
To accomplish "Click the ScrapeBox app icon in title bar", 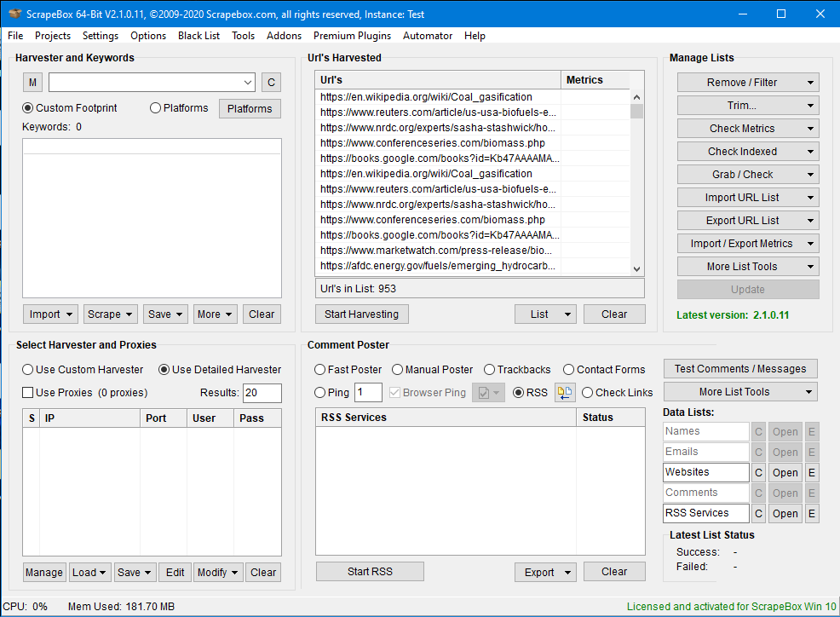I will [14, 14].
